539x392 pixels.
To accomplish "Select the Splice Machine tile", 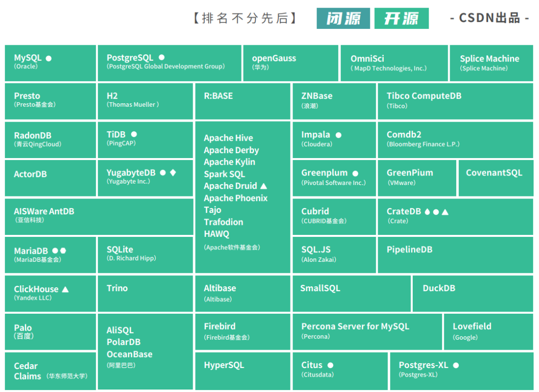I will (491, 63).
